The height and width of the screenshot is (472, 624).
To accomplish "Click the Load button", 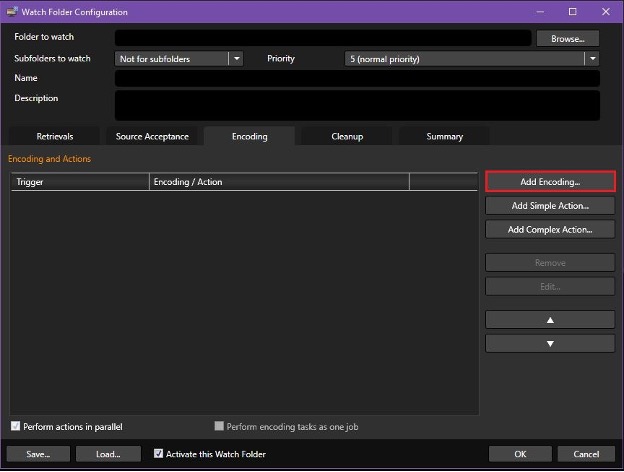I will click(108, 454).
